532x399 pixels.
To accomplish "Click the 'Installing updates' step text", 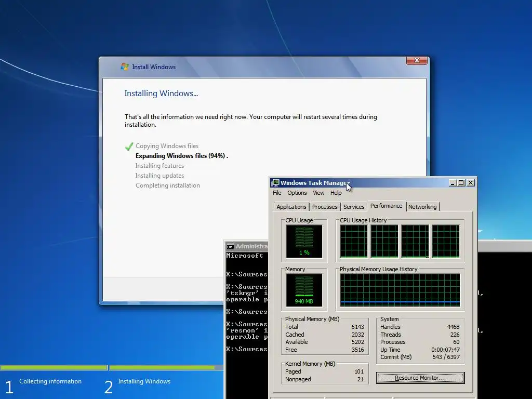I will click(159, 176).
